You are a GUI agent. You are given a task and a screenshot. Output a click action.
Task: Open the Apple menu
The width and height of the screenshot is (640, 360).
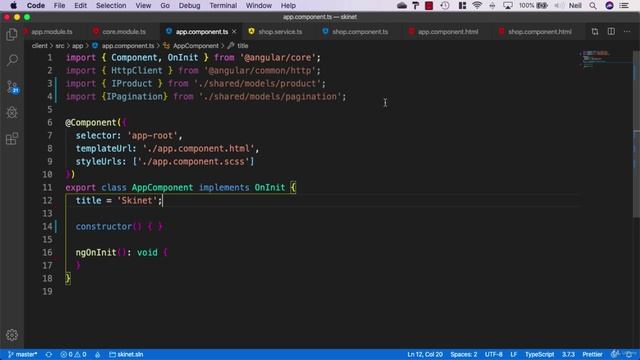pyautogui.click(x=13, y=5)
